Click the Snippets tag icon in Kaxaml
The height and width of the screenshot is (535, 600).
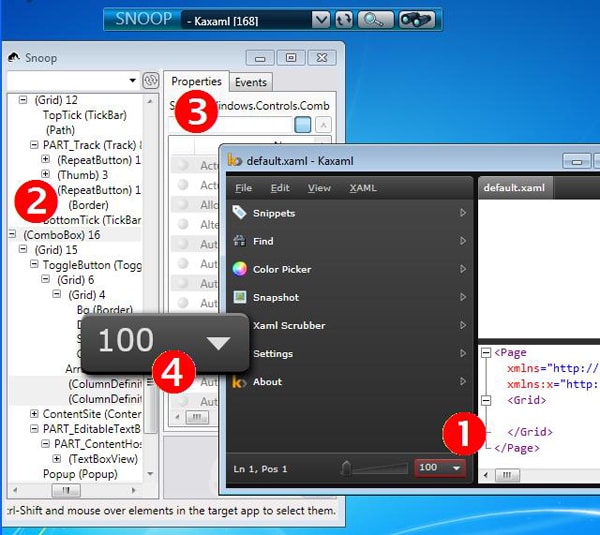point(240,212)
